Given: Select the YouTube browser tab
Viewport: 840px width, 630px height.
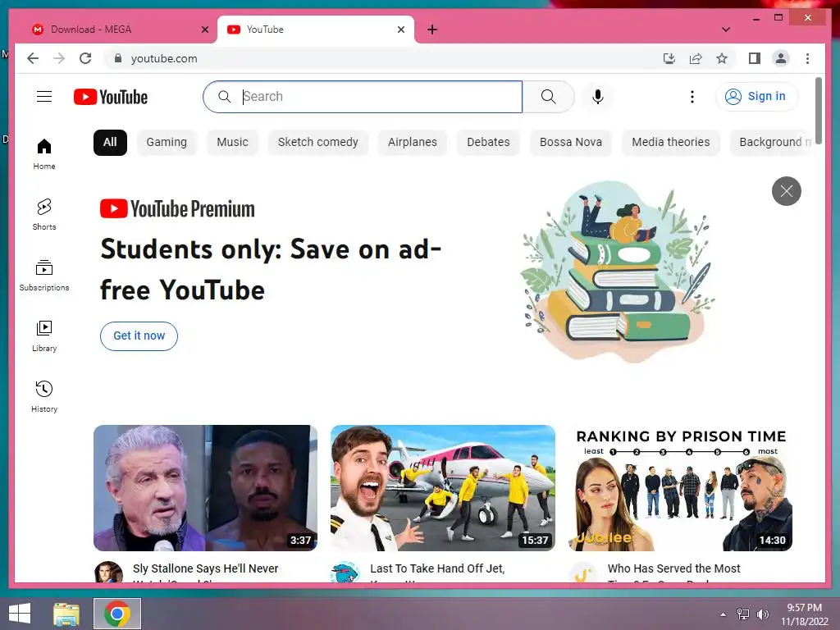Looking at the screenshot, I should [316, 30].
